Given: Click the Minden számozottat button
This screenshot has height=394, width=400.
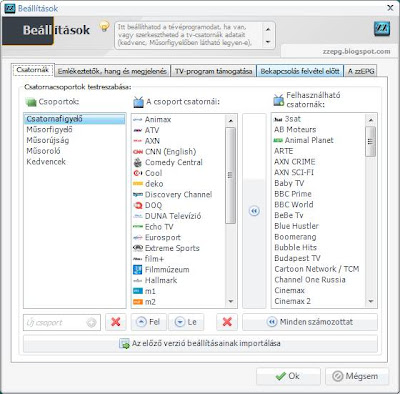Looking at the screenshot, I should [310, 322].
